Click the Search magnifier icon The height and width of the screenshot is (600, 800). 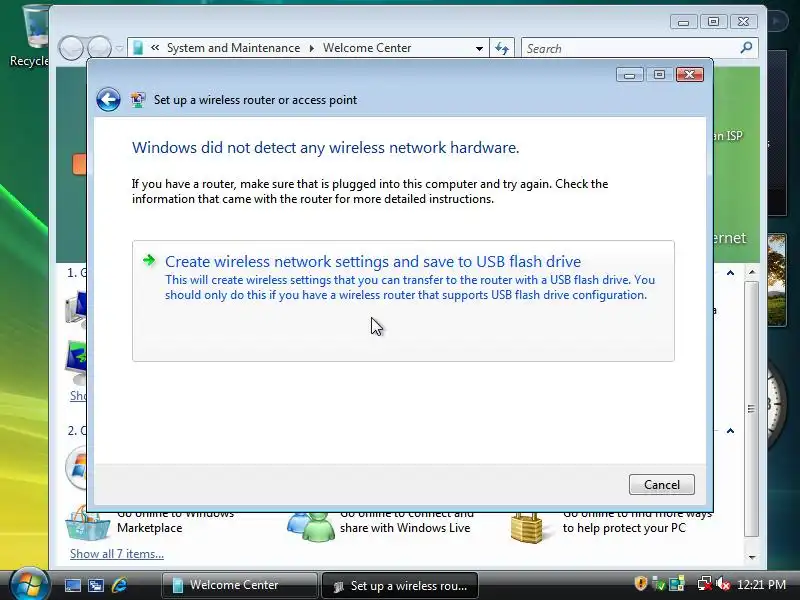(746, 48)
